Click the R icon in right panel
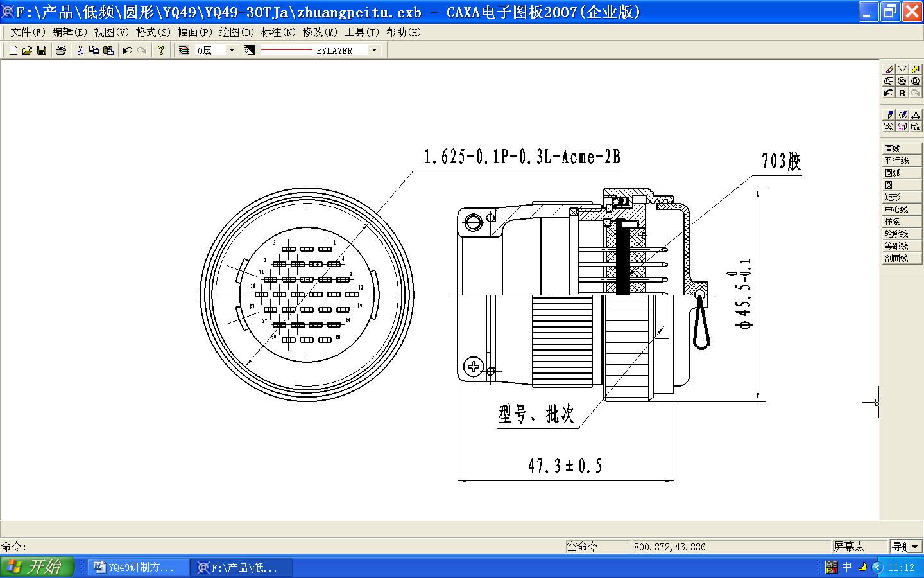 [902, 93]
